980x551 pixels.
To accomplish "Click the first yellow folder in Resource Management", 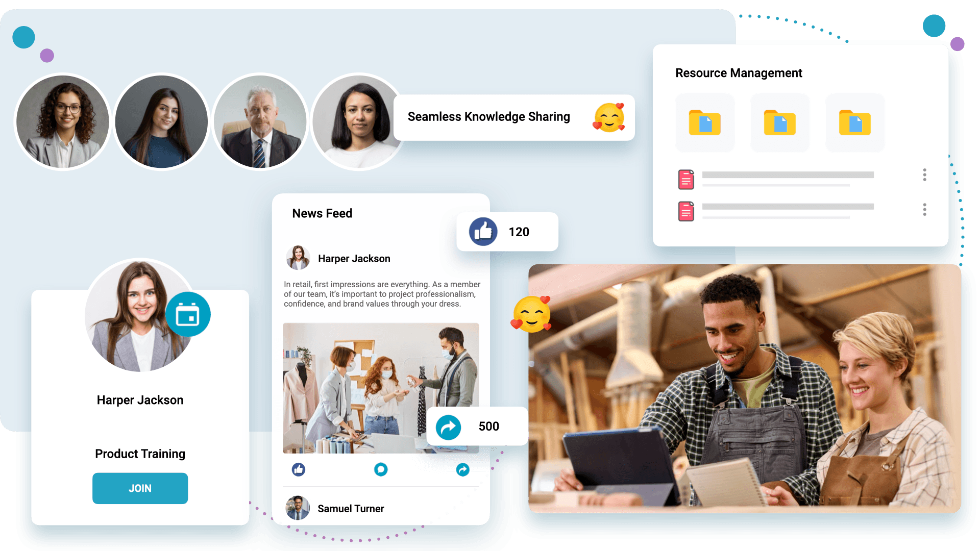I will [x=705, y=123].
